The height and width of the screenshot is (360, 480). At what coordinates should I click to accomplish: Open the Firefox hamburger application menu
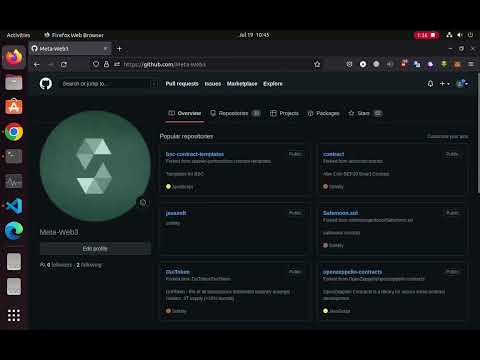471,64
